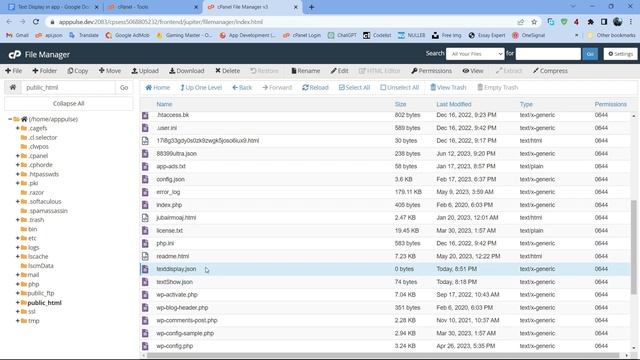Click the file icon of wp-config.php
The width and height of the screenshot is (640, 360).
145,346
